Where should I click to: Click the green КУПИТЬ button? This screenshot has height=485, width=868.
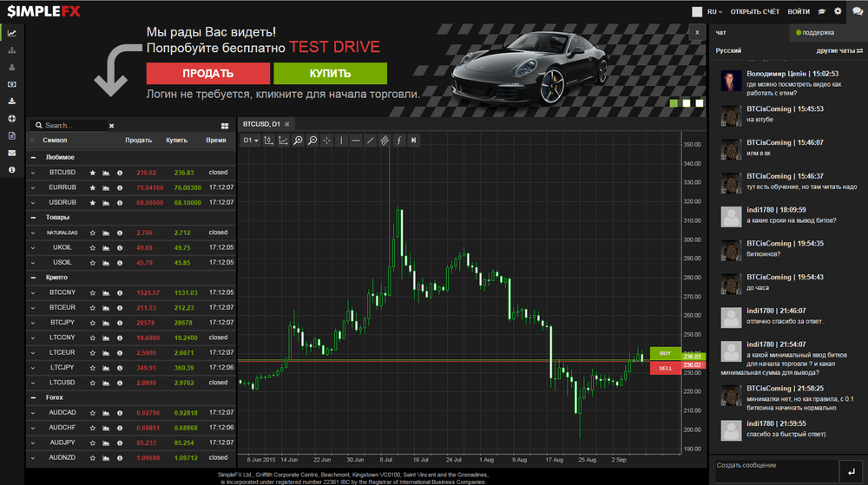[330, 73]
